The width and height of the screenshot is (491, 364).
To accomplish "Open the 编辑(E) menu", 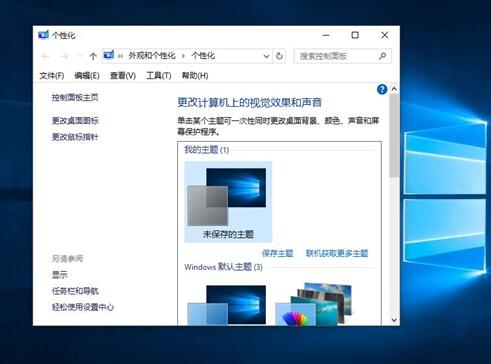I will point(87,76).
